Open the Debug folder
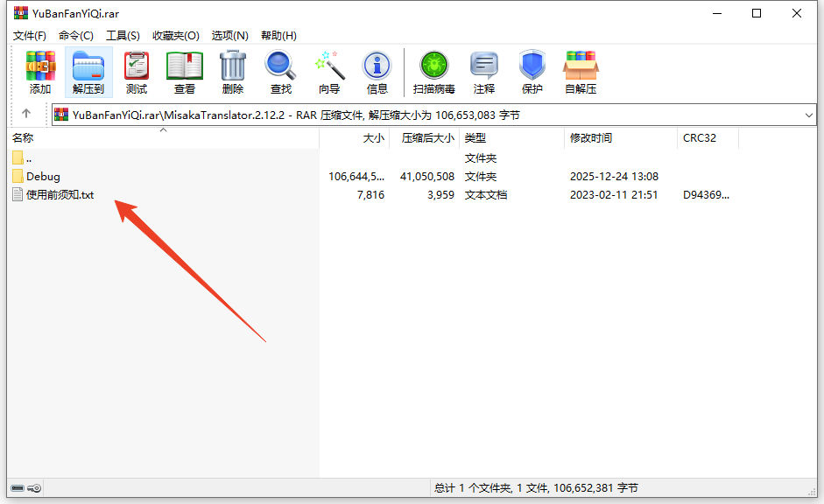Image resolution: width=824 pixels, height=504 pixels. click(x=37, y=175)
